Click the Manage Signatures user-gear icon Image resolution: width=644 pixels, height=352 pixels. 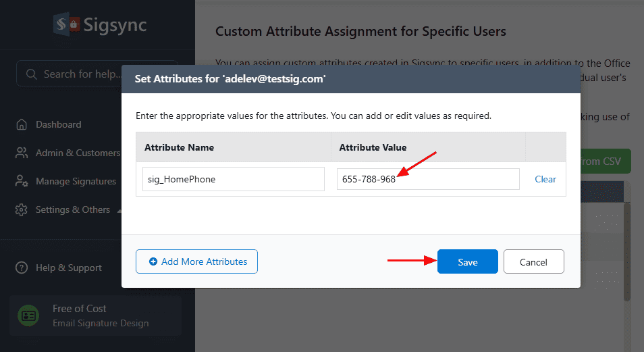pos(22,181)
